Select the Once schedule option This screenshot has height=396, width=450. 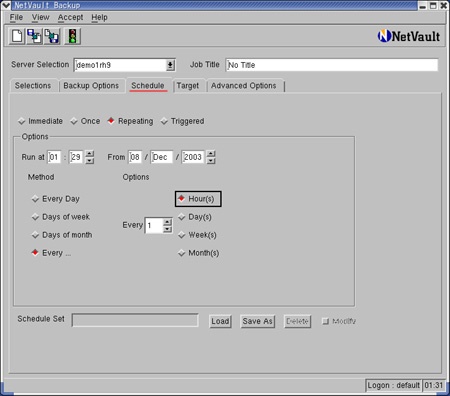86,121
